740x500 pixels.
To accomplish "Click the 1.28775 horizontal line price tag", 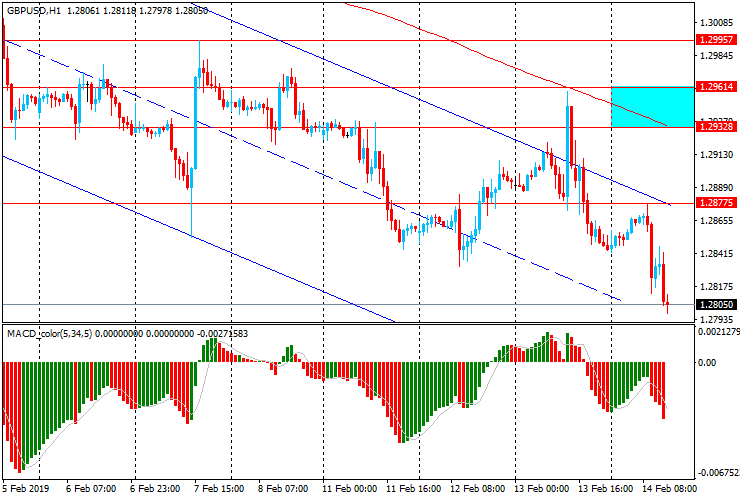I will 718,203.
